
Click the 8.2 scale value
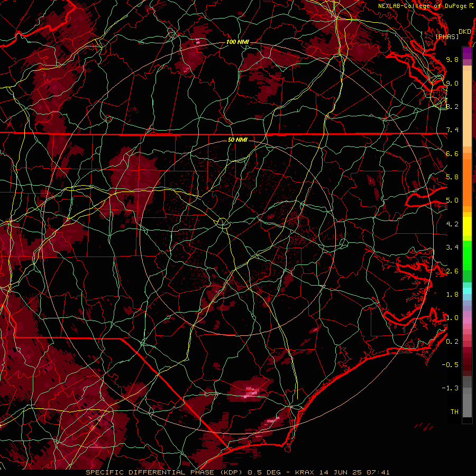[x=452, y=106]
